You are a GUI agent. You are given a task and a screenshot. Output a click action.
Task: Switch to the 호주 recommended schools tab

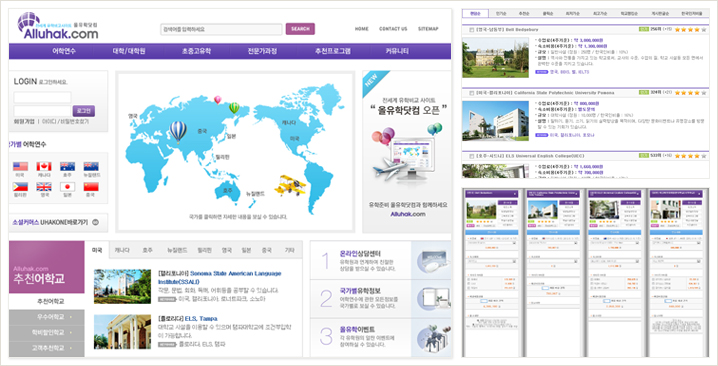(147, 250)
